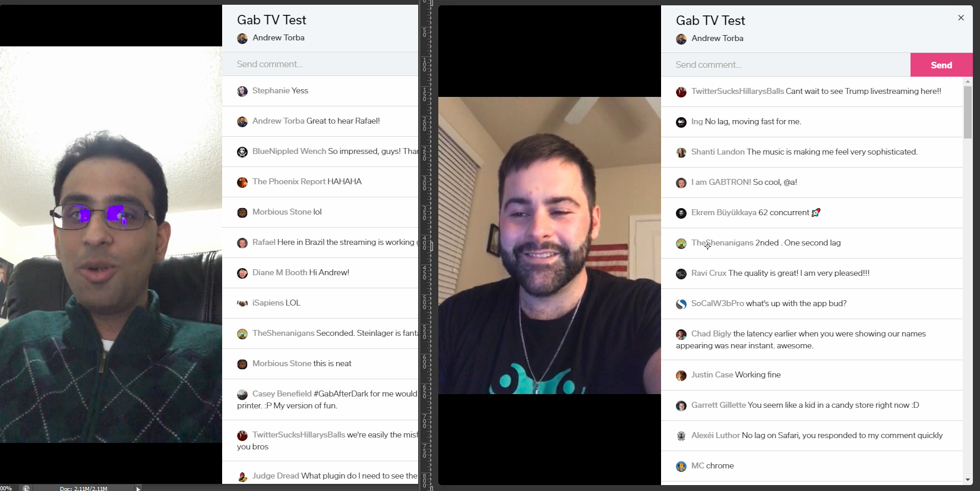The height and width of the screenshot is (491, 980).
Task: Open Chad Bigly username link
Action: (x=711, y=333)
